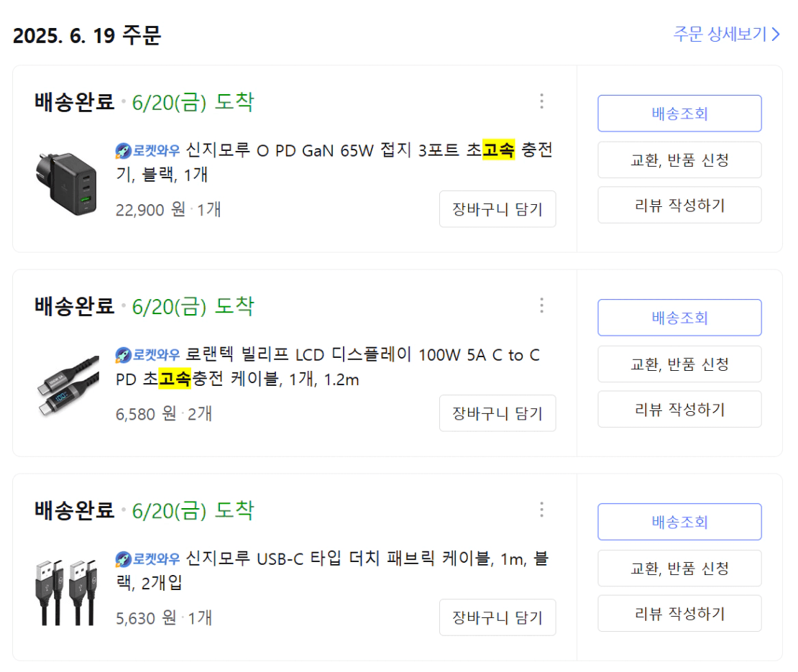The height and width of the screenshot is (672, 798).
Task: Click the Rocket Wow badge on the USB-C fabric cable
Action: pos(148,559)
